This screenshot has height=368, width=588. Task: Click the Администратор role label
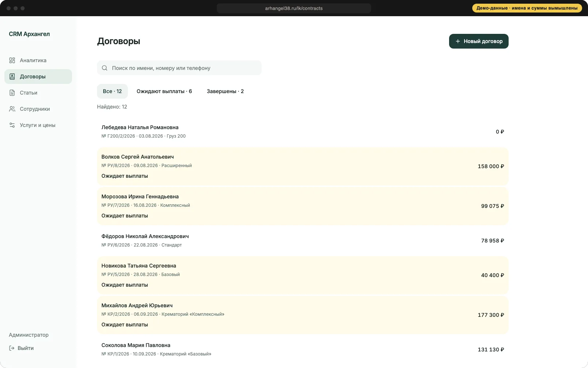(29, 335)
